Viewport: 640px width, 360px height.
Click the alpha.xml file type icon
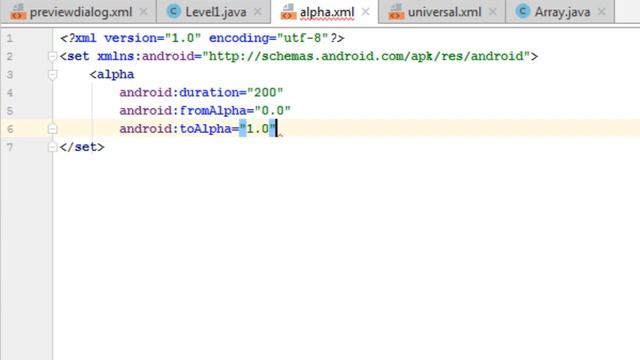(288, 12)
